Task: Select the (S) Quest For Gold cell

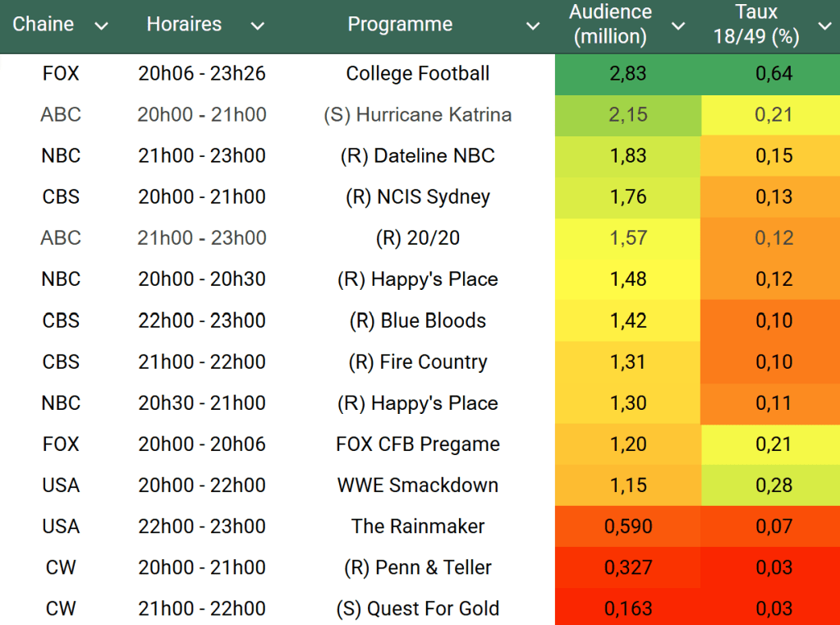Action: pyautogui.click(x=417, y=609)
